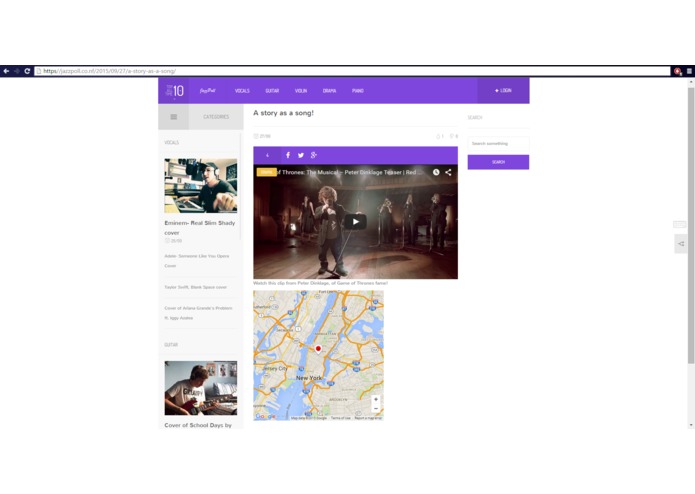
Task: Click the back arrow in share bar
Action: [x=267, y=155]
